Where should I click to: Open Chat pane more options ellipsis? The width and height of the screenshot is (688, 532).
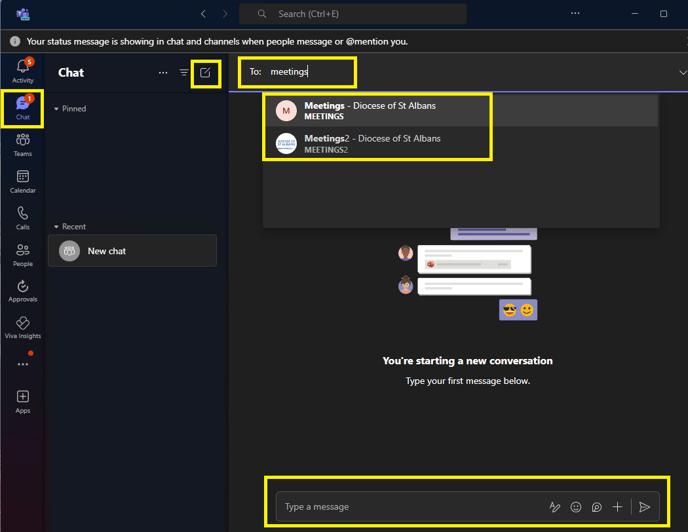click(x=163, y=73)
